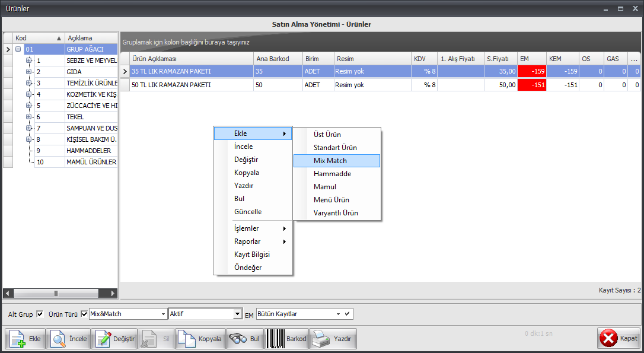Sort by Ürün Açıklaması column header
Screen dimensions: 644x353
192,59
